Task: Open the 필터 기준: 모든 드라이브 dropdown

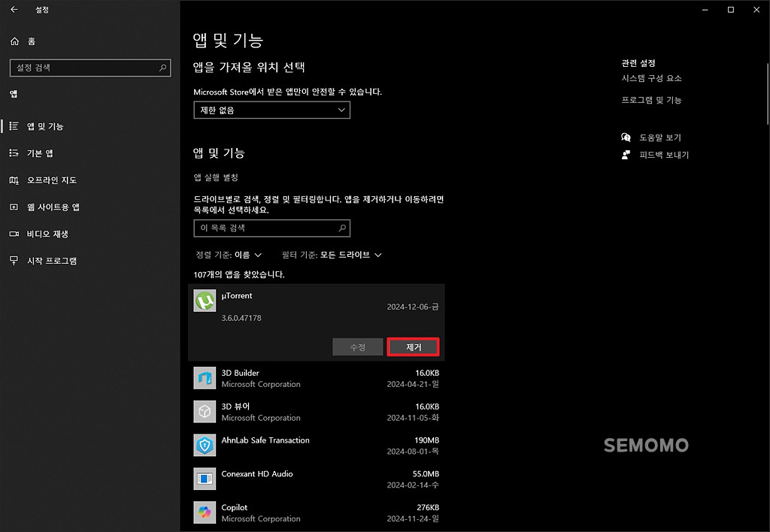Action: tap(332, 255)
